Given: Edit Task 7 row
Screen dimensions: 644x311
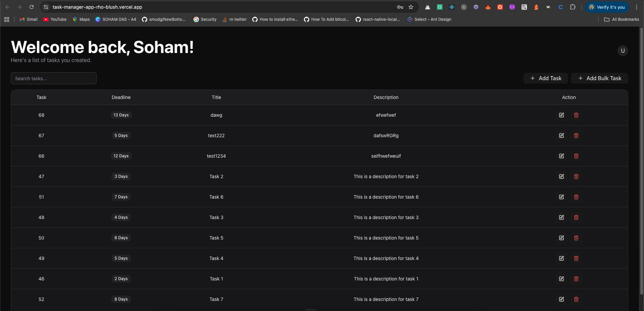Looking at the screenshot, I should 561,299.
